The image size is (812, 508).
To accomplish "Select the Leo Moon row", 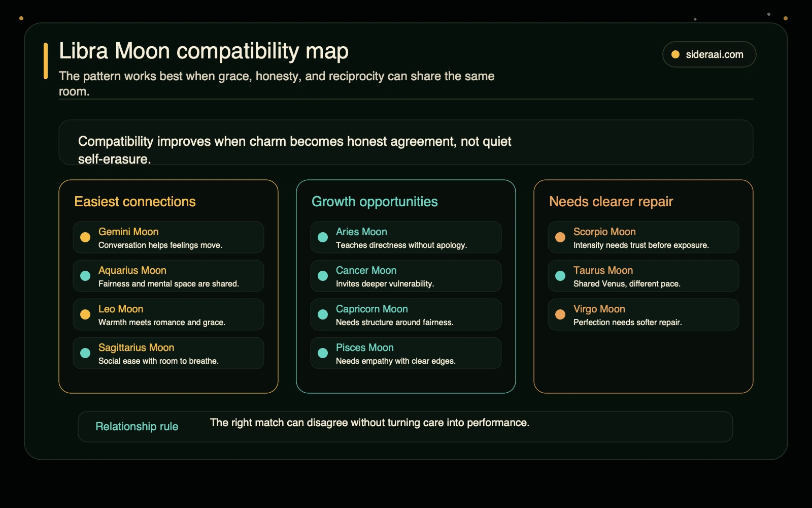I will point(168,314).
